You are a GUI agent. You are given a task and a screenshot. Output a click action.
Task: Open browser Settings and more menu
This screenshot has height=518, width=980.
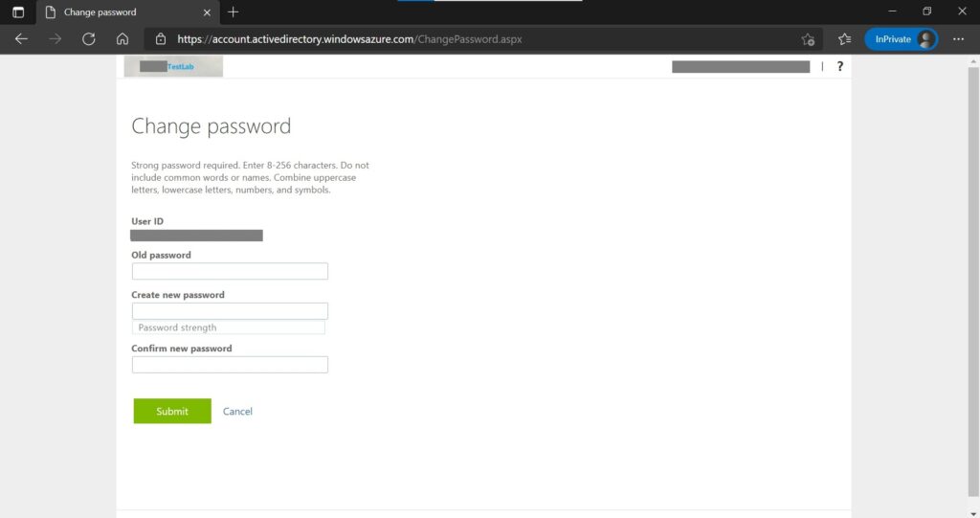coord(959,39)
